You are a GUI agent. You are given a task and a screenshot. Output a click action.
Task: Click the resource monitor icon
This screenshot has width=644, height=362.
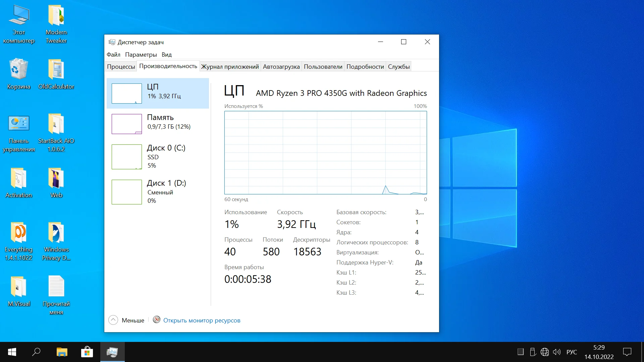click(156, 320)
